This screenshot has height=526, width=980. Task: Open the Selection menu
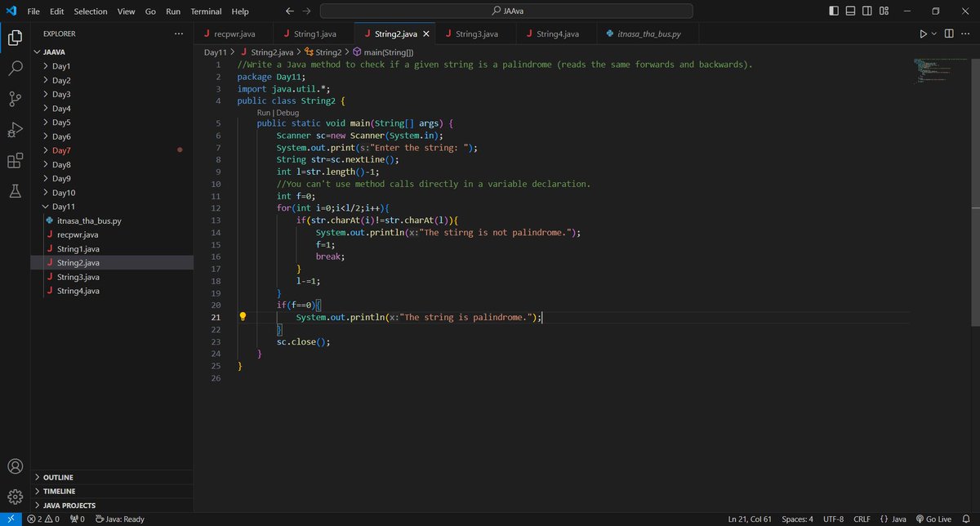pos(90,11)
